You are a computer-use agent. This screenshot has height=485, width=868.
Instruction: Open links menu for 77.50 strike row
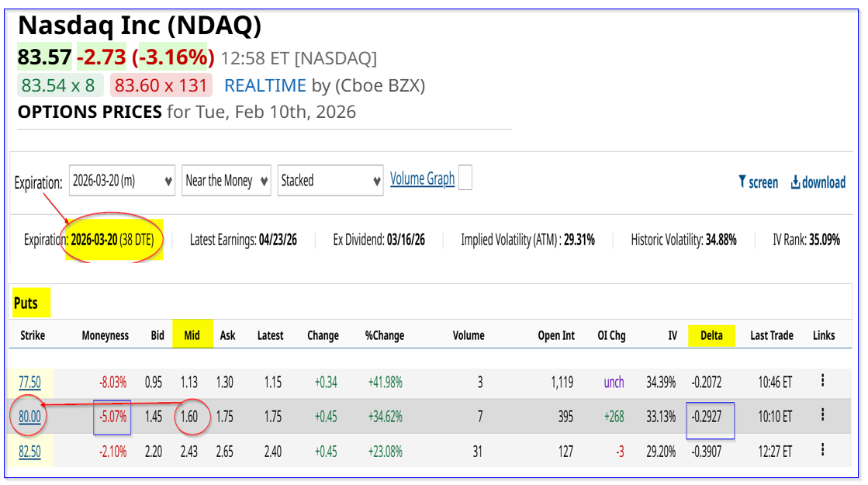822,380
